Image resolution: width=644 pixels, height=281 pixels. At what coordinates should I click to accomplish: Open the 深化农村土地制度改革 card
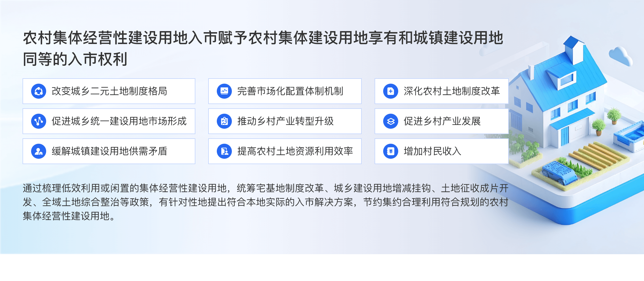442,91
